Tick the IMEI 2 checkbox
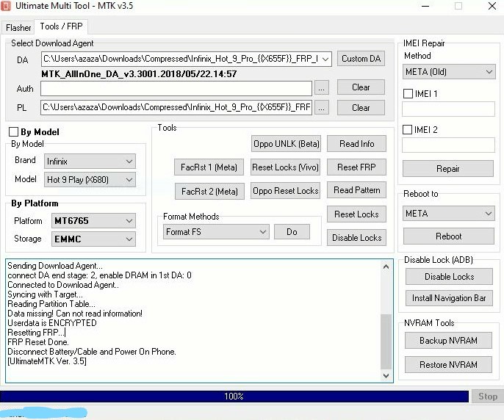The height and width of the screenshot is (420, 504). (407, 129)
